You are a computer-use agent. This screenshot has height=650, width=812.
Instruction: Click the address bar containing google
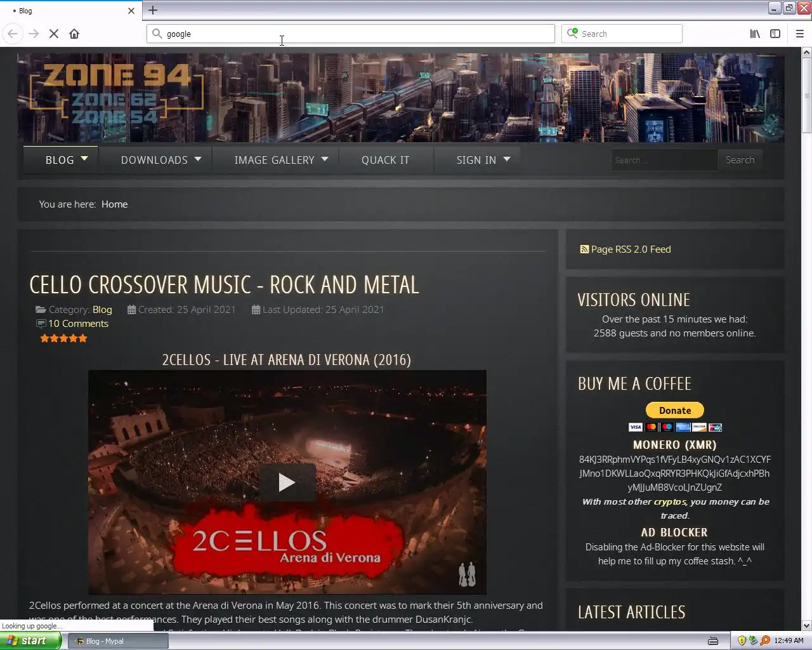click(x=350, y=34)
